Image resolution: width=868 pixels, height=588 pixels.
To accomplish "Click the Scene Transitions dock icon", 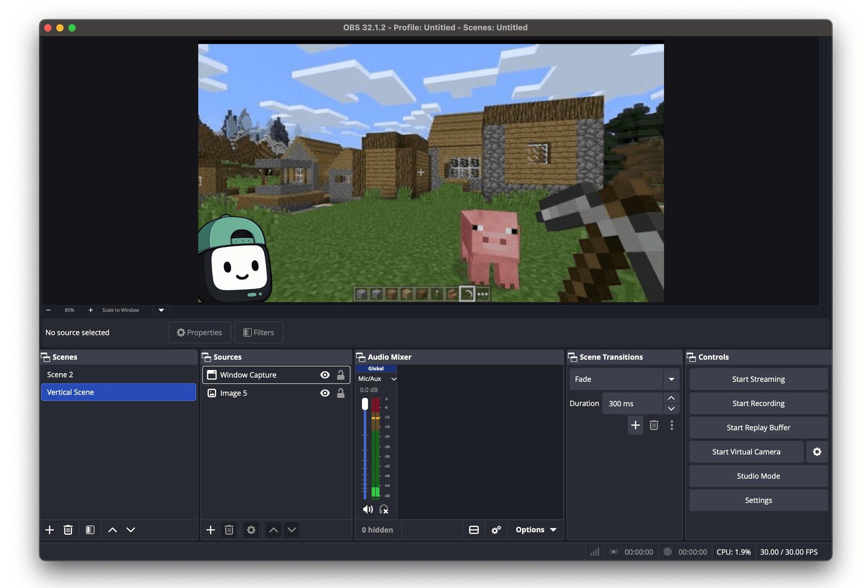I will (x=573, y=357).
